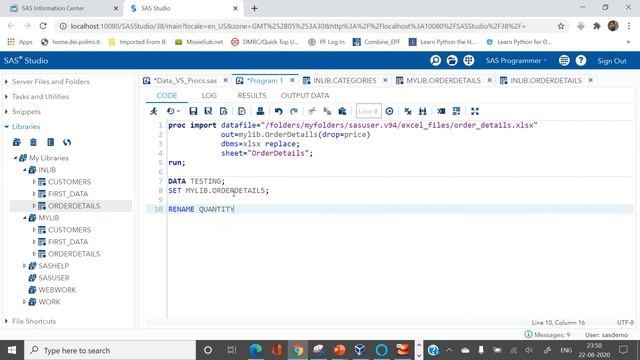The image size is (640, 360).
Task: Run the SAS program with the running-man icon
Action: coord(154,111)
